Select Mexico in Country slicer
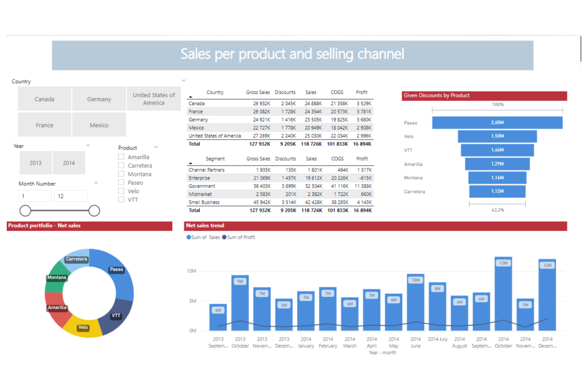 point(99,124)
